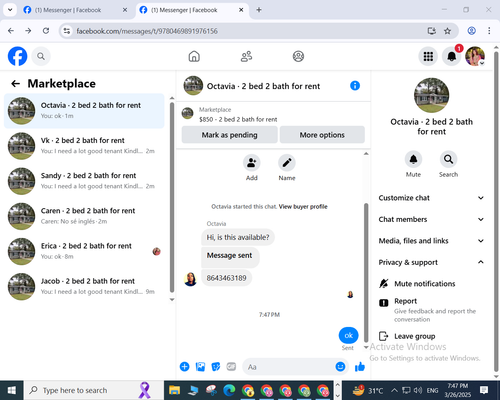Click the blue conversation info icon
Image resolution: width=500 pixels, height=400 pixels.
click(x=355, y=86)
